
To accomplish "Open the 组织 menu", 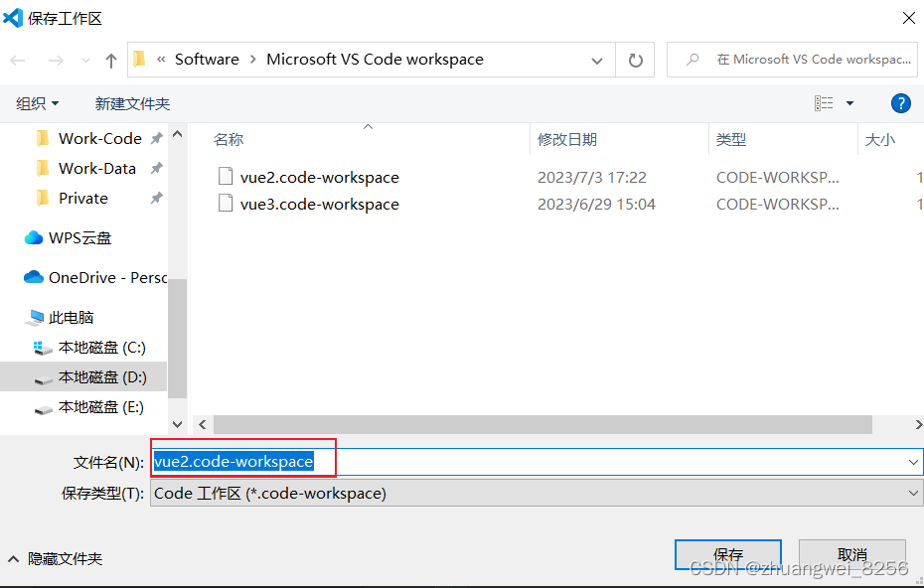I will click(37, 103).
